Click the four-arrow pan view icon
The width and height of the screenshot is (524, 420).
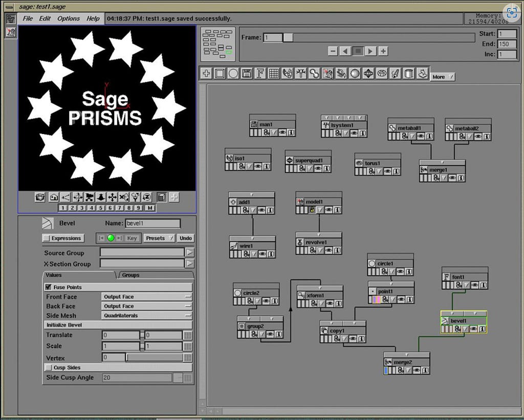click(112, 197)
